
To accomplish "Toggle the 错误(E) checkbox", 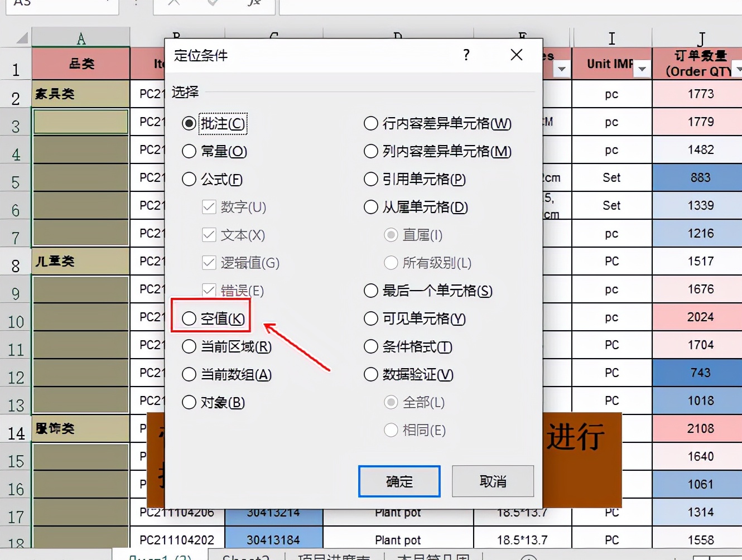I will (x=208, y=291).
